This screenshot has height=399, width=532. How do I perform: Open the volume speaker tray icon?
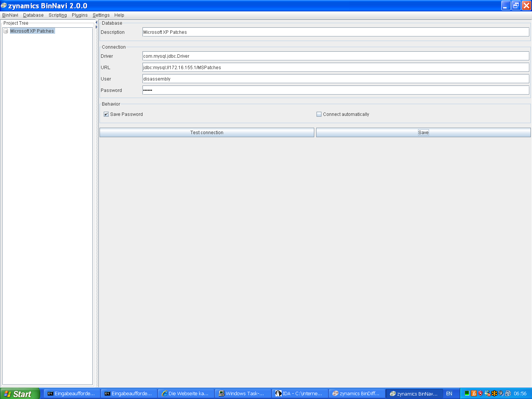pos(501,393)
